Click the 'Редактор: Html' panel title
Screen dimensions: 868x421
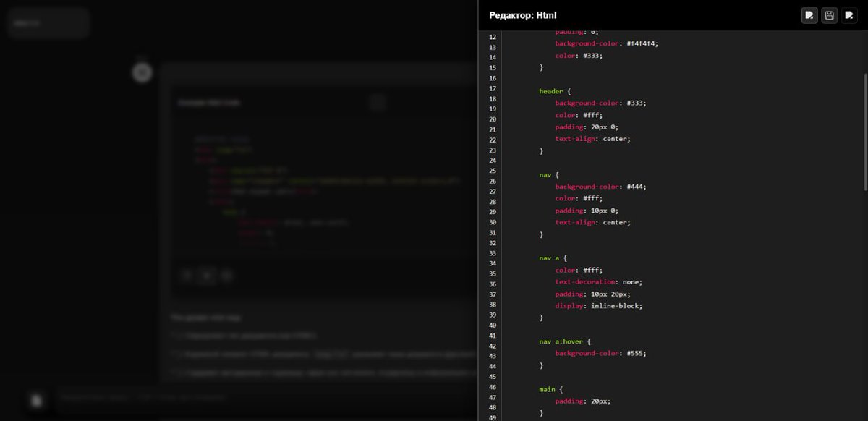click(522, 14)
